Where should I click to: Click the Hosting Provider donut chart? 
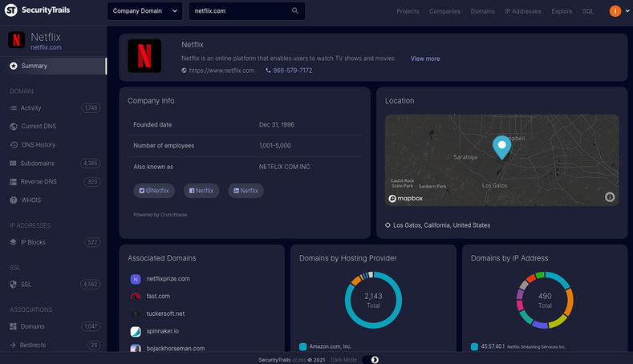(373, 300)
